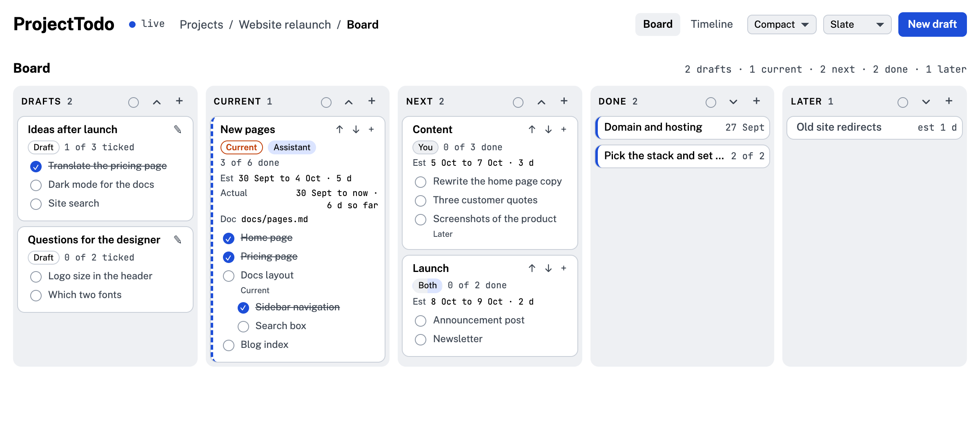This screenshot has width=980, height=441.
Task: Add item to Content card
Action: tap(563, 129)
